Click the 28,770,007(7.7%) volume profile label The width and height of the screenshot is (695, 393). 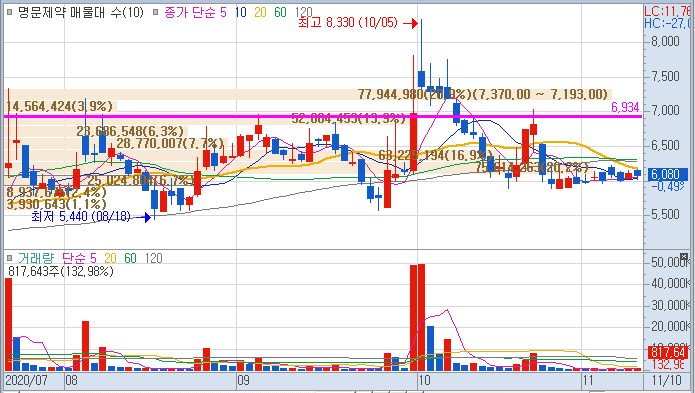tap(170, 144)
